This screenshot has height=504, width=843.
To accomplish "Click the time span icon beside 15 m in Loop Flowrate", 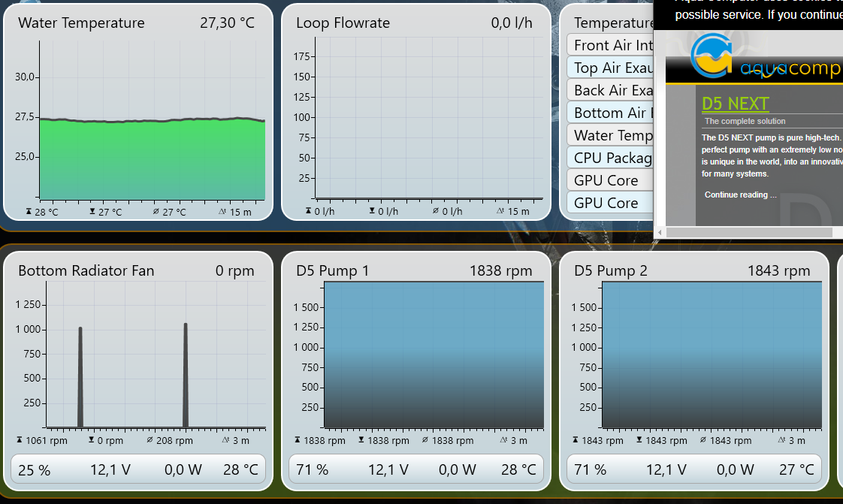I will [x=500, y=210].
